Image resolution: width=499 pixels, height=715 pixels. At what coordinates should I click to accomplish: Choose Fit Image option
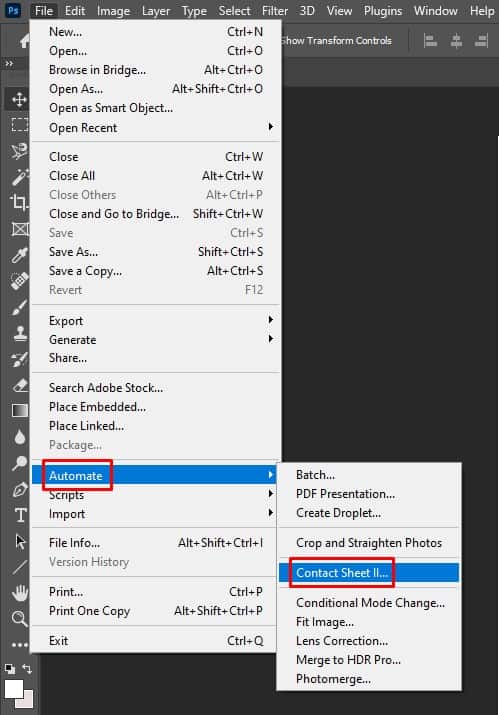[369, 622]
